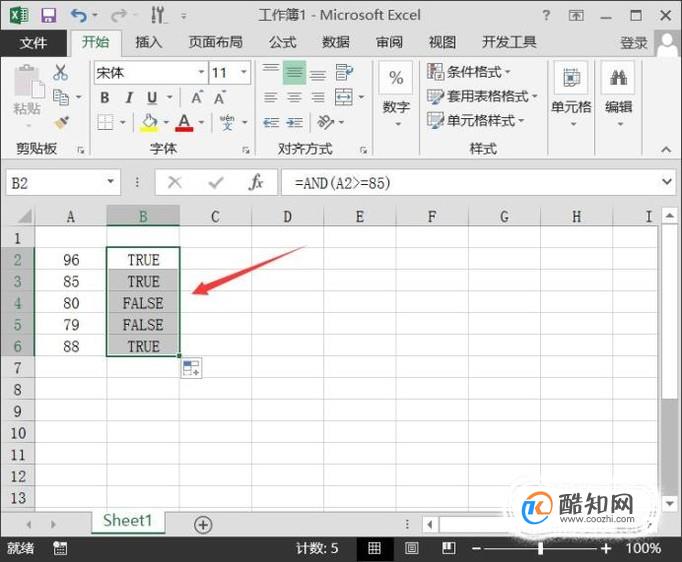Add a new sheet with plus
The width and height of the screenshot is (682, 562).
(x=203, y=525)
